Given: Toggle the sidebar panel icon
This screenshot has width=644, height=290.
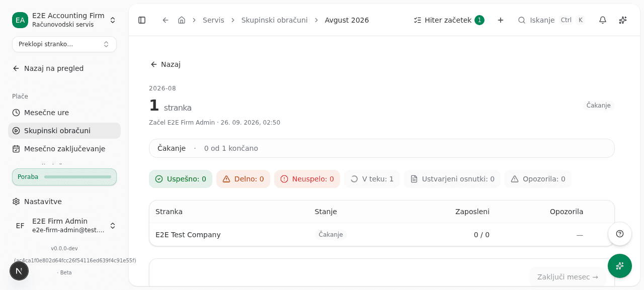Looking at the screenshot, I should click(x=142, y=20).
